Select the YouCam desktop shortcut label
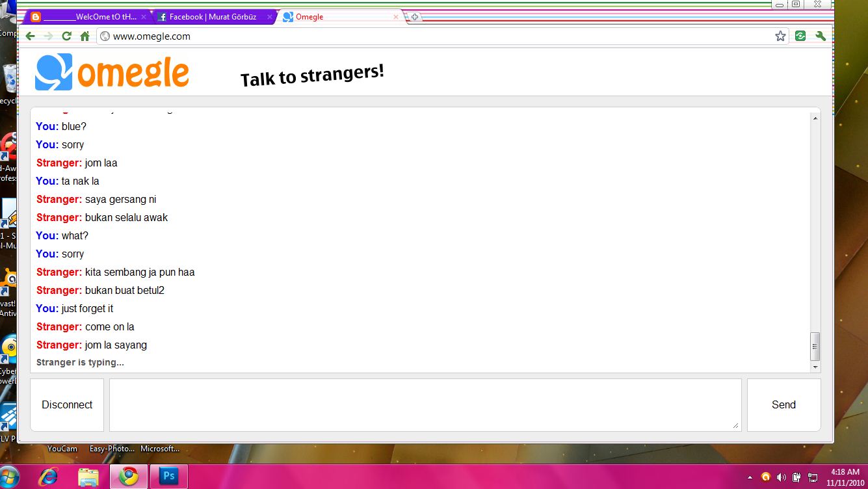868x489 pixels. click(x=62, y=449)
